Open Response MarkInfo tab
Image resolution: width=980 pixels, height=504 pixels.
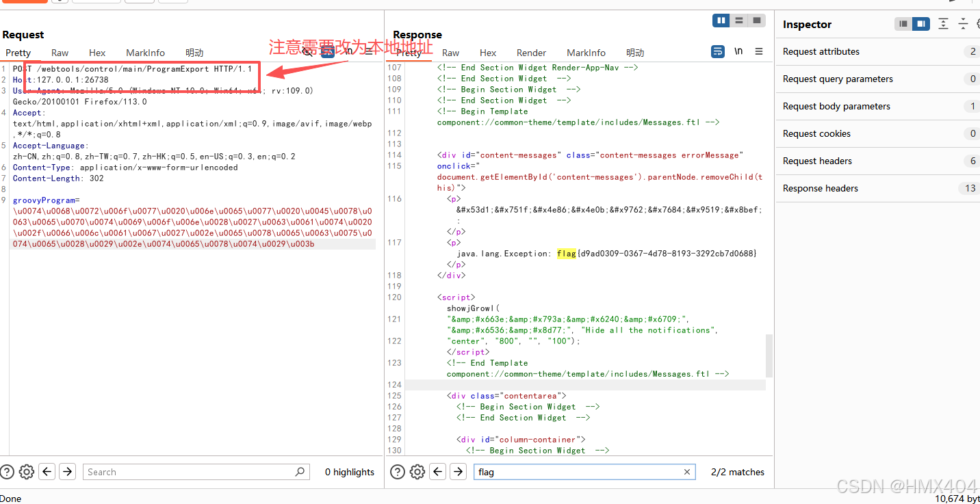(586, 53)
